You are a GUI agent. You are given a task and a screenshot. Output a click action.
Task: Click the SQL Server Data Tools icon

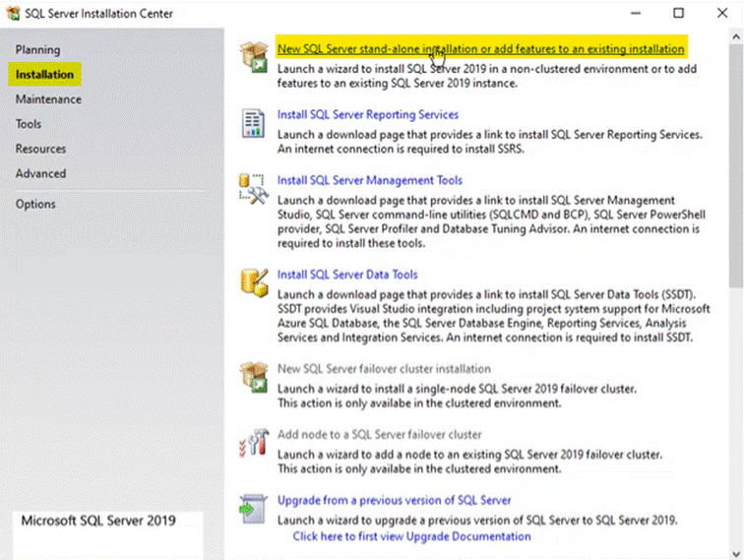(254, 282)
